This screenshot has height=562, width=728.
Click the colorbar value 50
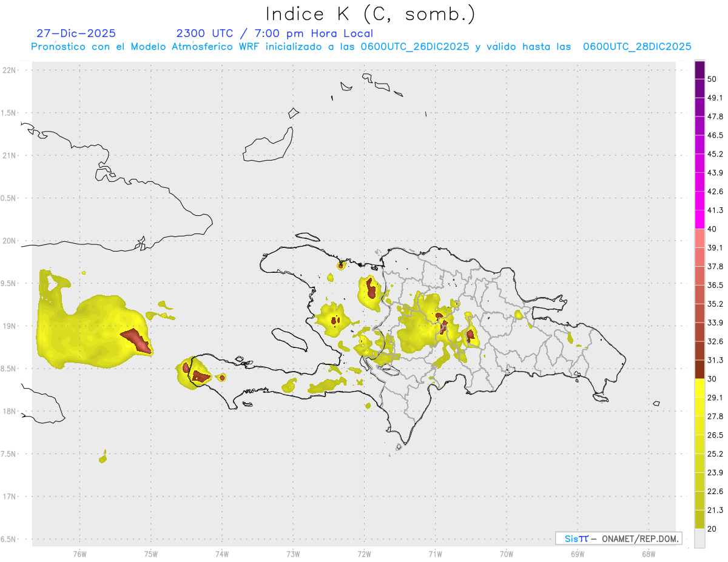[x=712, y=79]
